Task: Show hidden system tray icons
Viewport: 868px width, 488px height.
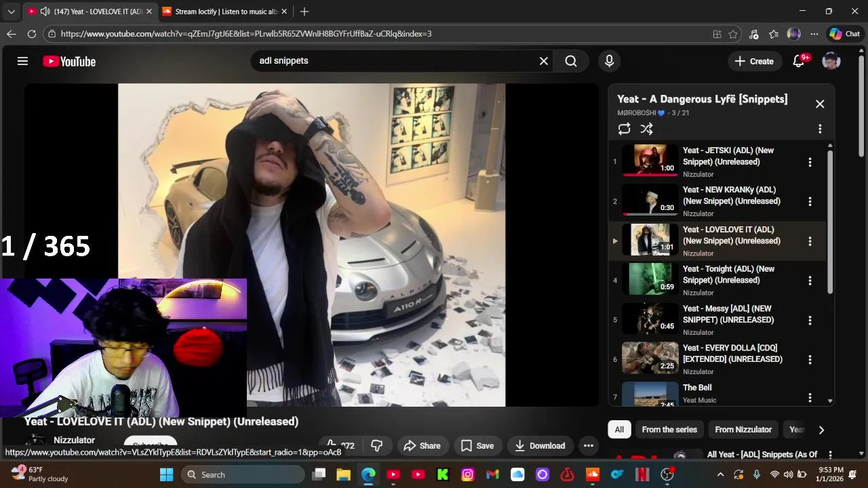Action: 720,474
